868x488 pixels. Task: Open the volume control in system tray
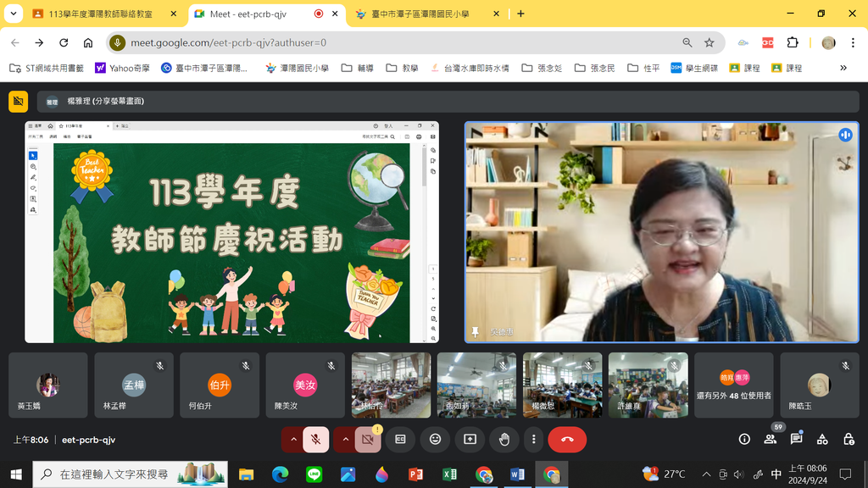tap(739, 474)
